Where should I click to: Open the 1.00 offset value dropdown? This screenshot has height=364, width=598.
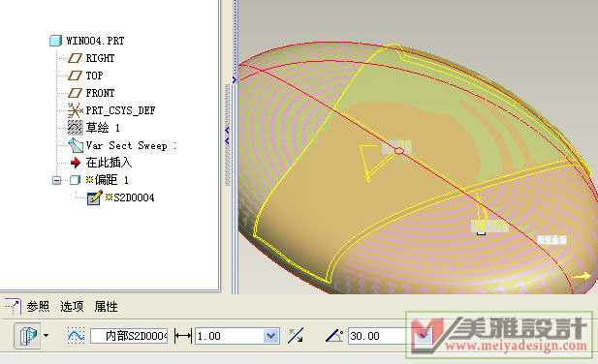click(270, 336)
